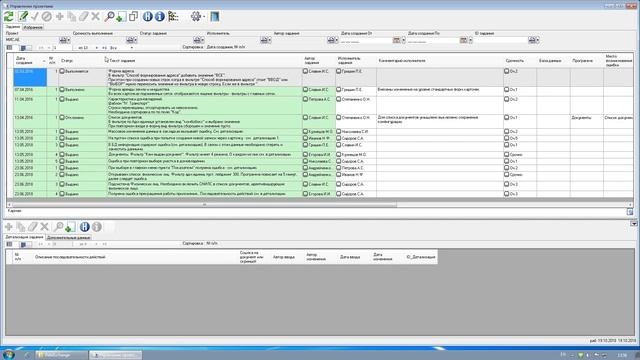The height and width of the screenshot is (360, 640).
Task: Toggle the status checkbox in the selected first row
Action: click(62, 71)
